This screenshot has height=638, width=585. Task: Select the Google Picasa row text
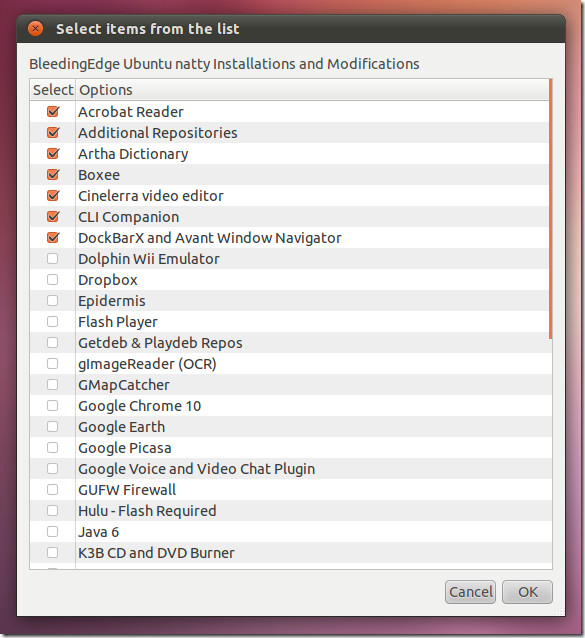[x=124, y=448]
